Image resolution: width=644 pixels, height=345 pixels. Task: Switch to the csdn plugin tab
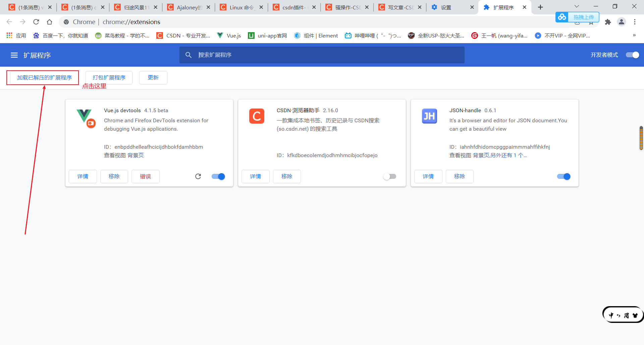[x=294, y=7]
